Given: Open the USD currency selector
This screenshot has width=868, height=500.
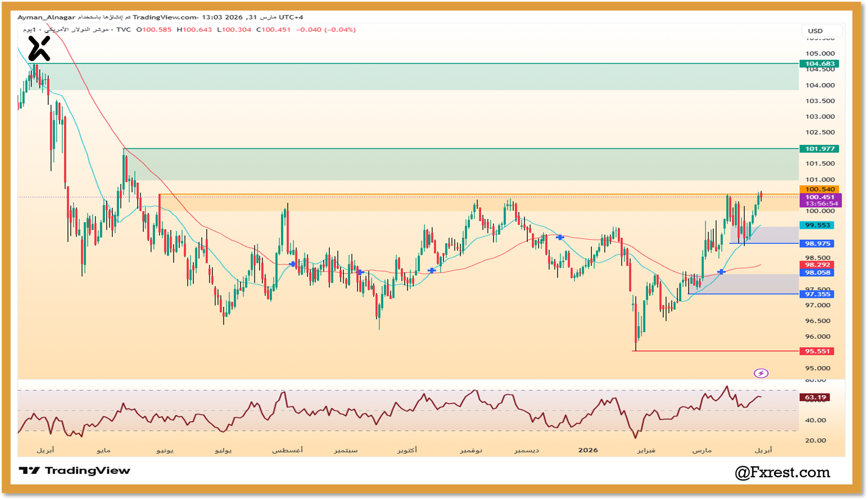Looking at the screenshot, I should 821,31.
